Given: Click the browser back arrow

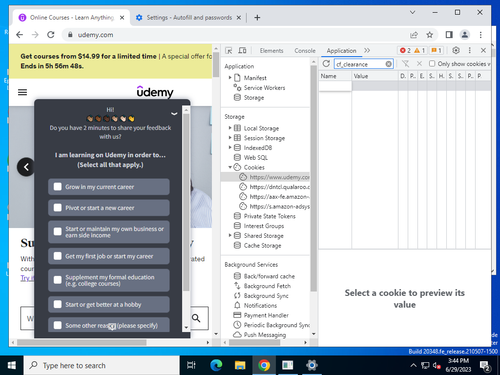Looking at the screenshot, I should (x=20, y=35).
